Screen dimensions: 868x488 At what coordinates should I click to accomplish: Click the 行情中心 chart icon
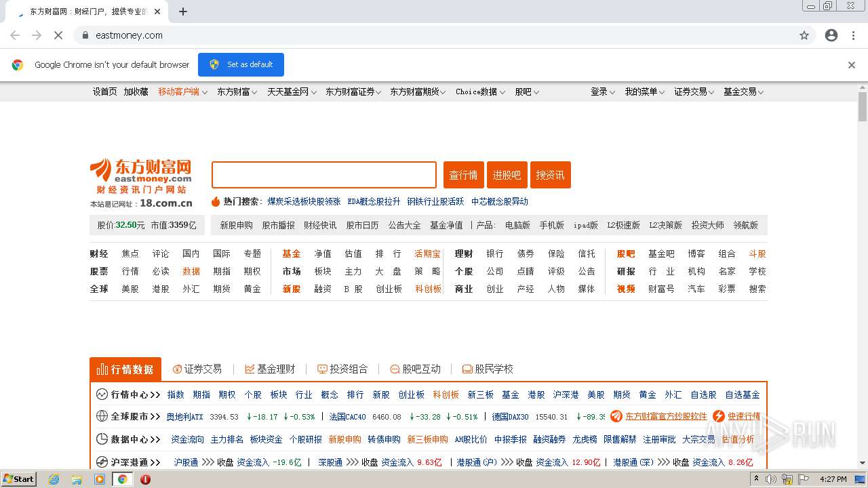[102, 394]
